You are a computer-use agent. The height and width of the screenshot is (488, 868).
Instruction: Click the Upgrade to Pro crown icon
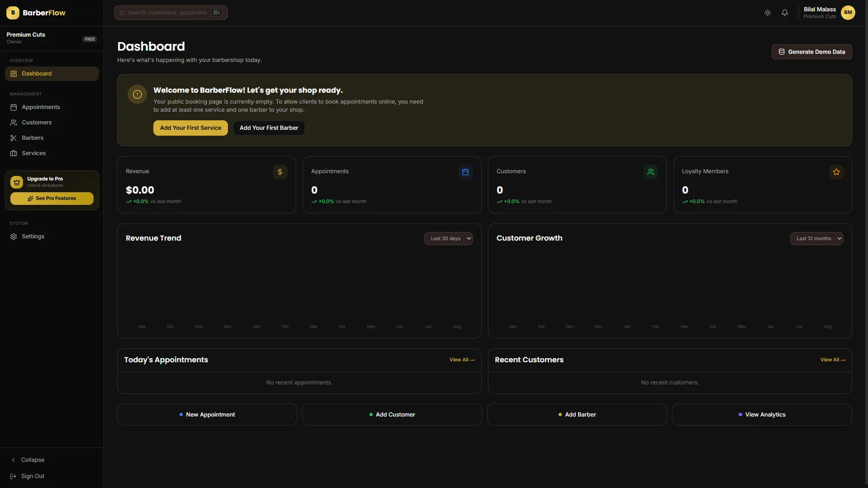point(17,182)
